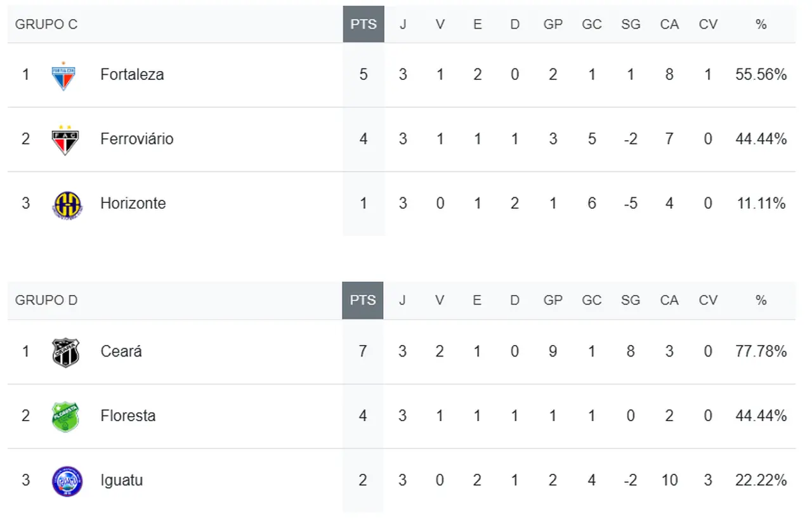The image size is (812, 522).
Task: Click the Floresta club crest icon
Action: click(x=65, y=417)
